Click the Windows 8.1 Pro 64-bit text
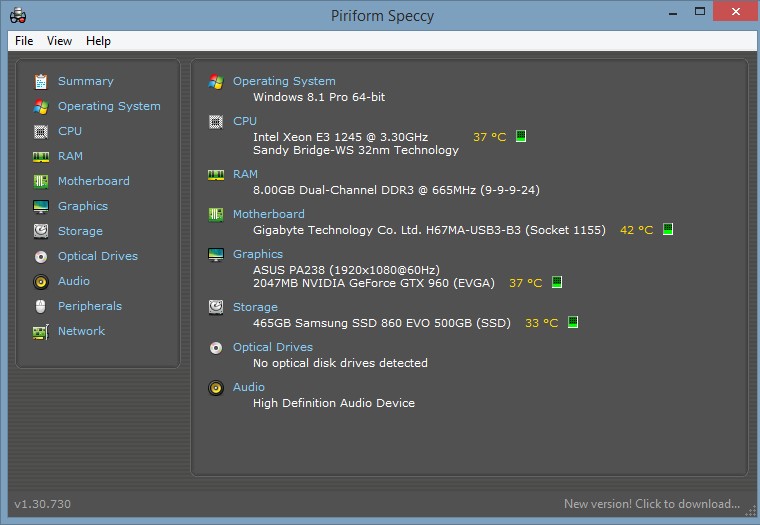Screen dimensions: 760x525 click(x=319, y=97)
